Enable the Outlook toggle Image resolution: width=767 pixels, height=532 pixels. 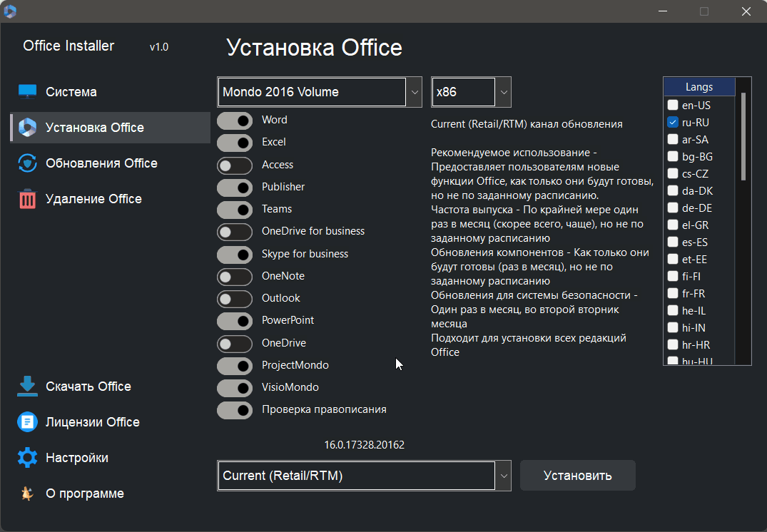235,299
